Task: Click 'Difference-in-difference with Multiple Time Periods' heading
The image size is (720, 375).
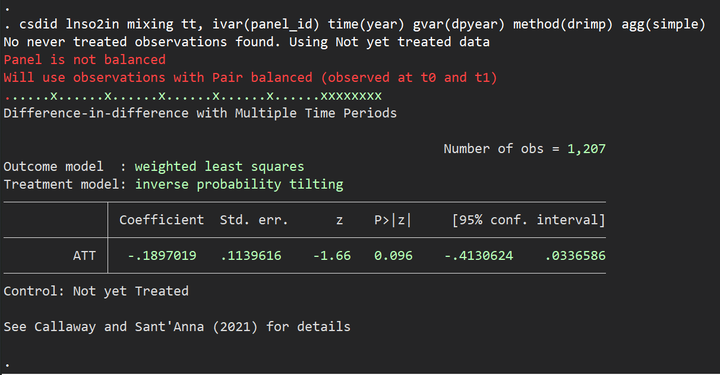Action: pyautogui.click(x=200, y=113)
